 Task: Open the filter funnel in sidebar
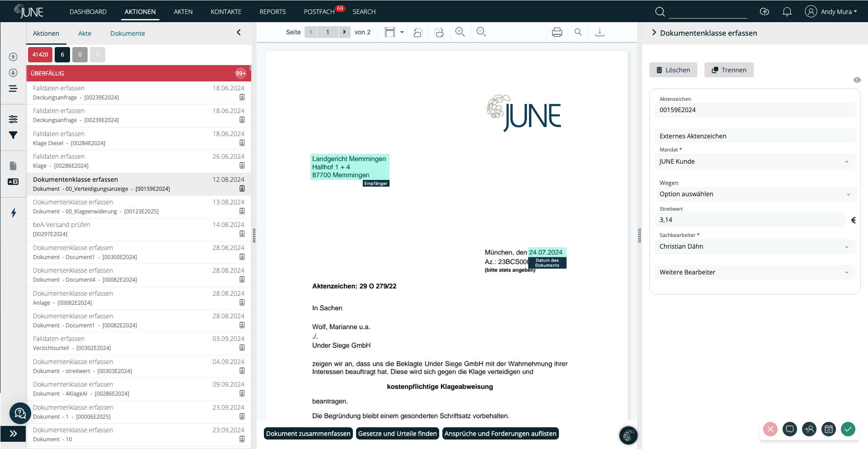[13, 135]
